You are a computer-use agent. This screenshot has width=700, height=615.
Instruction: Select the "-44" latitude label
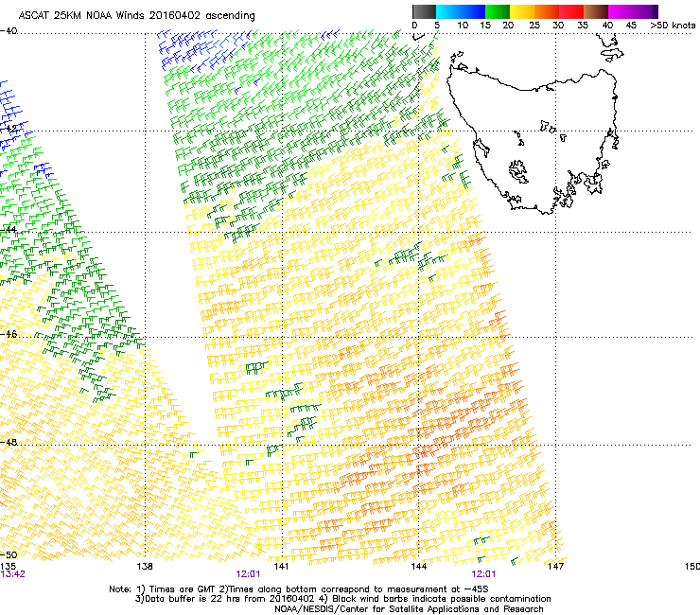coord(9,230)
